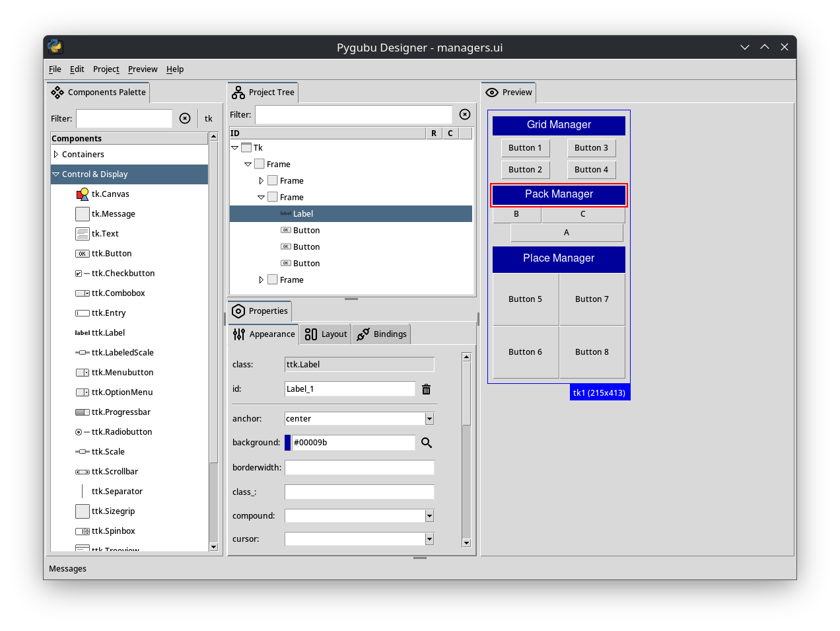
Task: Switch to the Bindings tab
Action: (382, 334)
